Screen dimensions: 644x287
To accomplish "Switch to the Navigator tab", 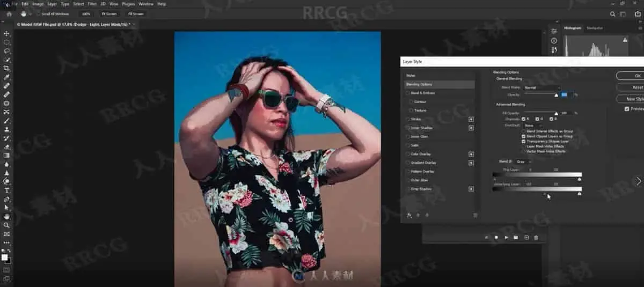I will tap(595, 27).
